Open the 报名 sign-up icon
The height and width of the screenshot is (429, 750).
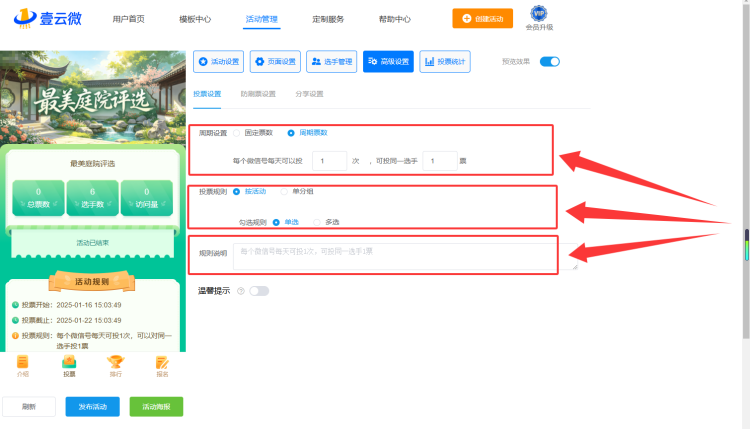coord(162,362)
